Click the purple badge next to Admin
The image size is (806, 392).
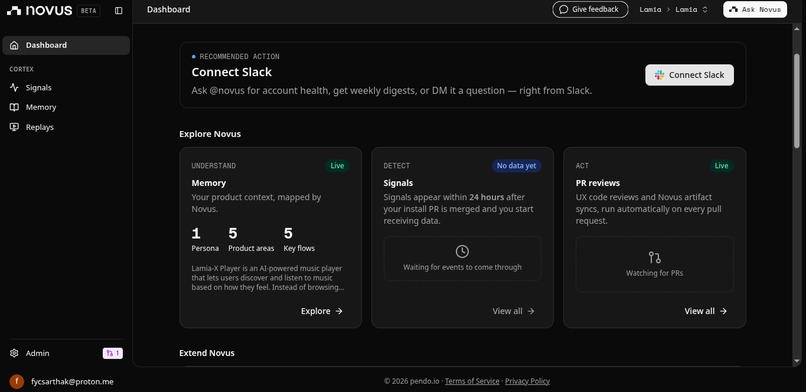(113, 353)
